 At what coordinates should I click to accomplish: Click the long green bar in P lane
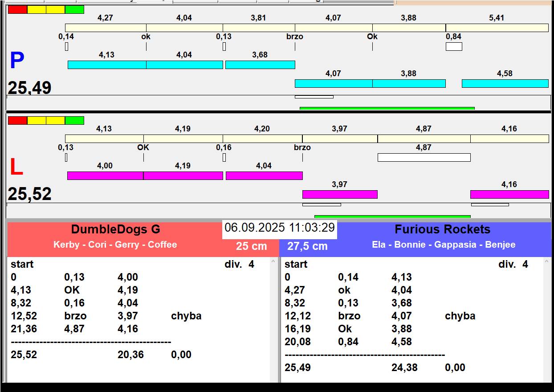(387, 108)
